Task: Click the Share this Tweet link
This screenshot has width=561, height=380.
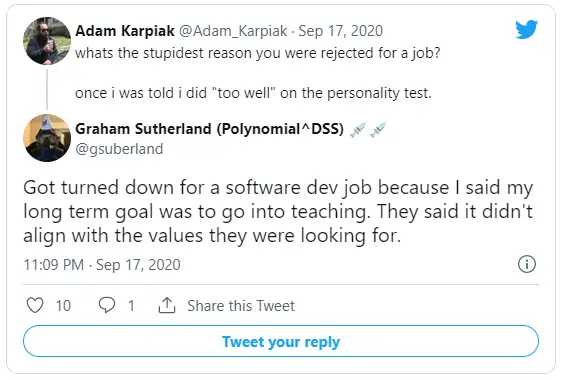Action: [x=241, y=306]
